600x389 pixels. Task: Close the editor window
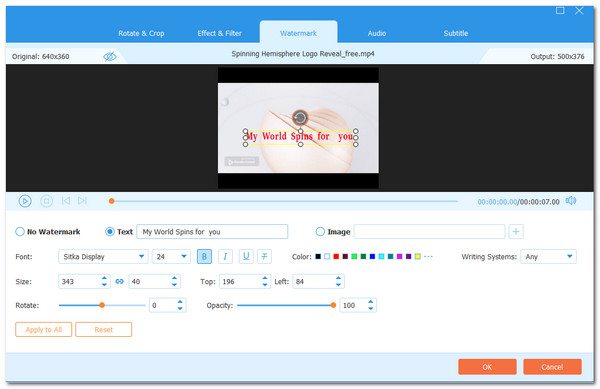(579, 11)
